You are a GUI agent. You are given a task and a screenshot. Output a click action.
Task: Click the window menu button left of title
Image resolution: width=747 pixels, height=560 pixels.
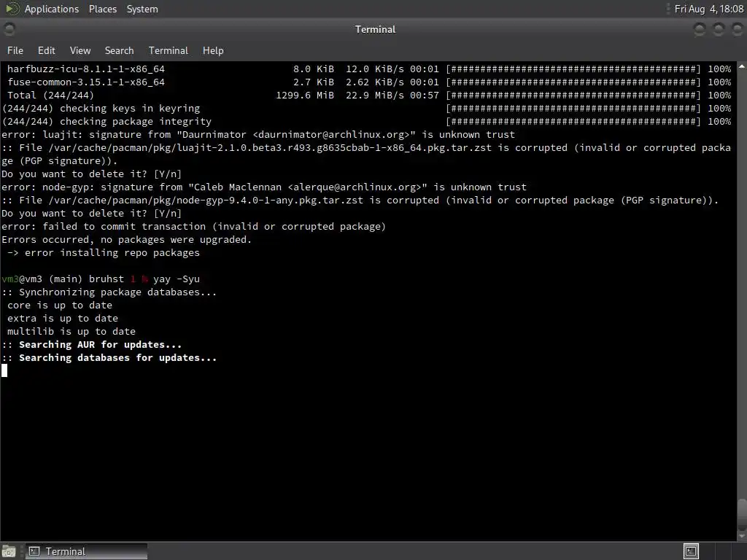tap(9, 29)
